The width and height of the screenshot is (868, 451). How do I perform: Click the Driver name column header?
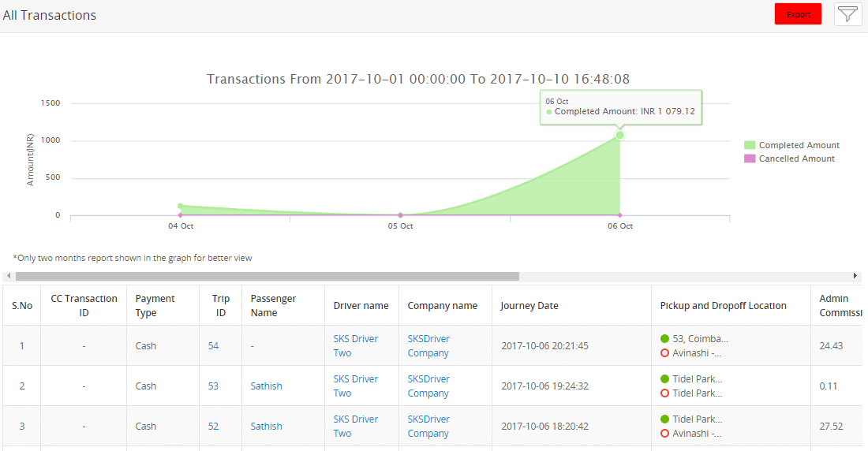tap(361, 305)
